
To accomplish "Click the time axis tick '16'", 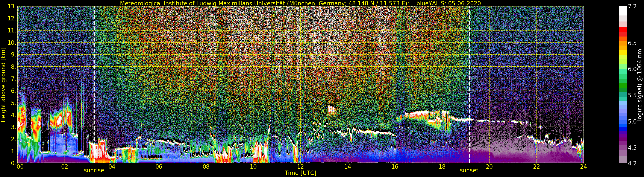I will coord(395,166).
